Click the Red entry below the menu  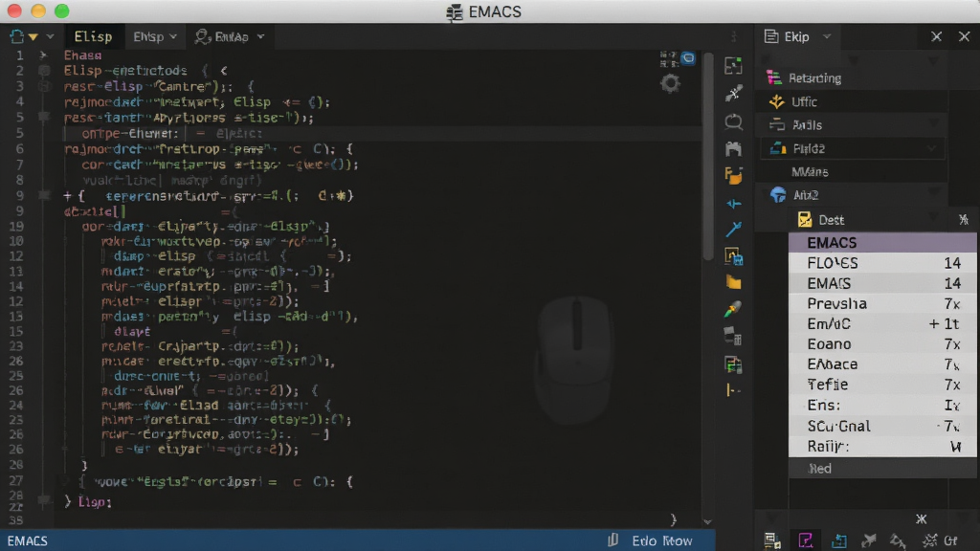point(881,469)
